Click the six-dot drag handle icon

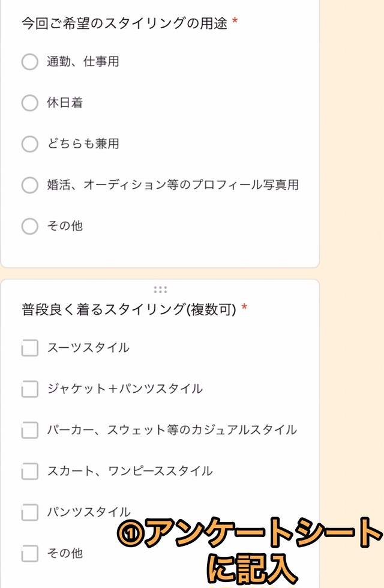click(x=160, y=289)
